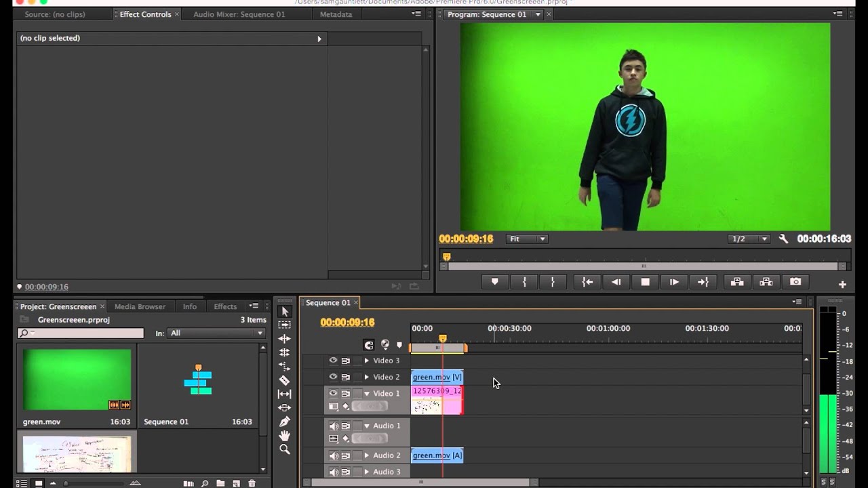Toggle Video 1 track output eye

click(333, 393)
